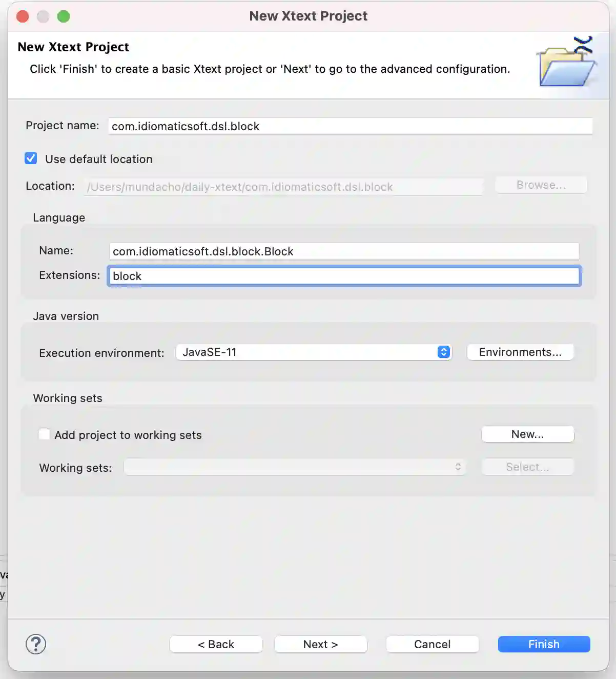Screen dimensions: 616x679
Task: Select the Language Name text field
Action: (x=343, y=251)
